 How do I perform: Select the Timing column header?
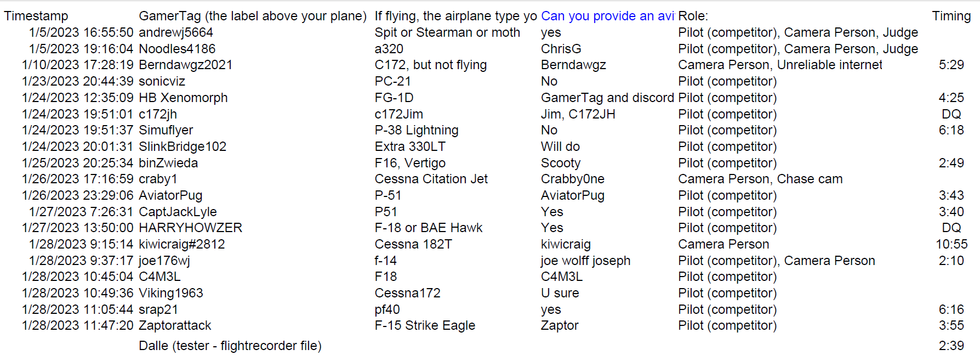tap(951, 16)
